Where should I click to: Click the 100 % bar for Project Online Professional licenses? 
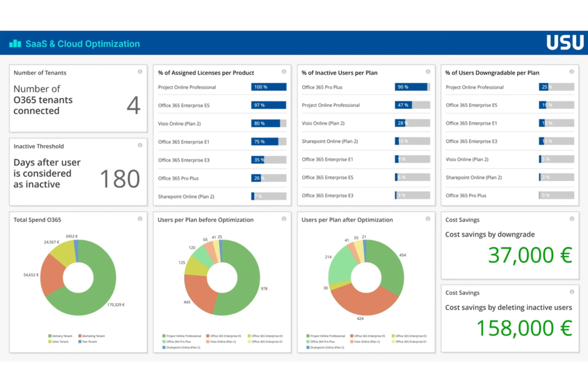[x=269, y=87]
